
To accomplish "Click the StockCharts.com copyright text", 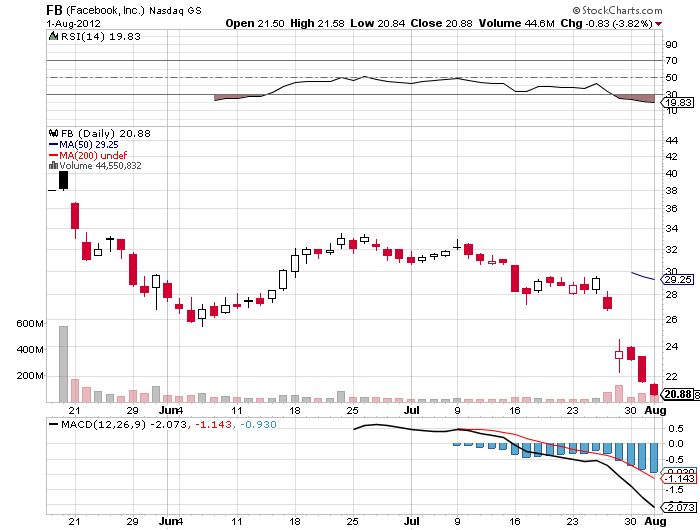I will [x=617, y=10].
